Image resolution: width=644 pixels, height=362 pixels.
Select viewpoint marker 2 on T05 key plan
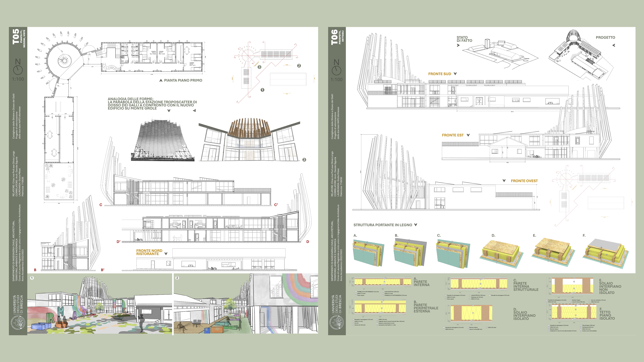(x=299, y=66)
